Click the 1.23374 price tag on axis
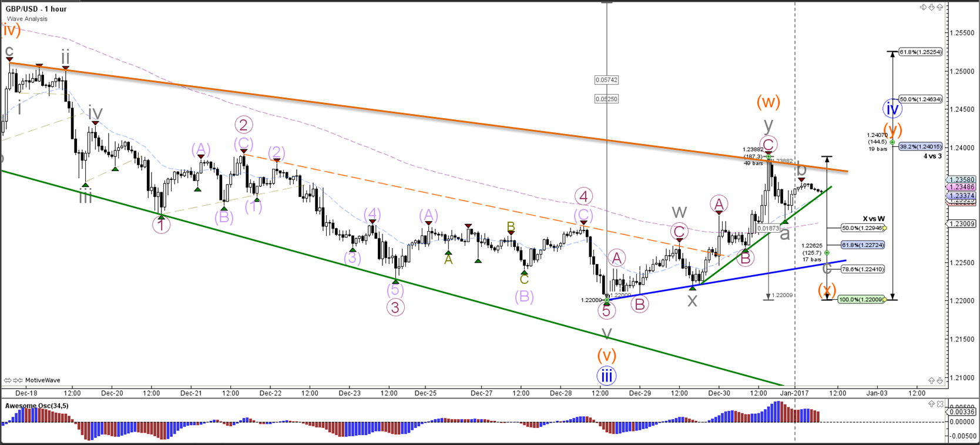Image resolution: width=980 pixels, height=445 pixels. [962, 196]
